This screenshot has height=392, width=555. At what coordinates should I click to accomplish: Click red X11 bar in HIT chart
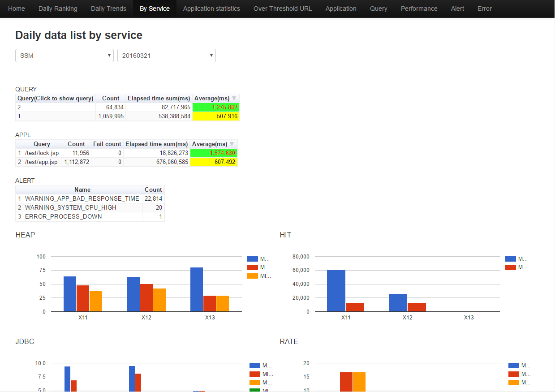tap(355, 307)
